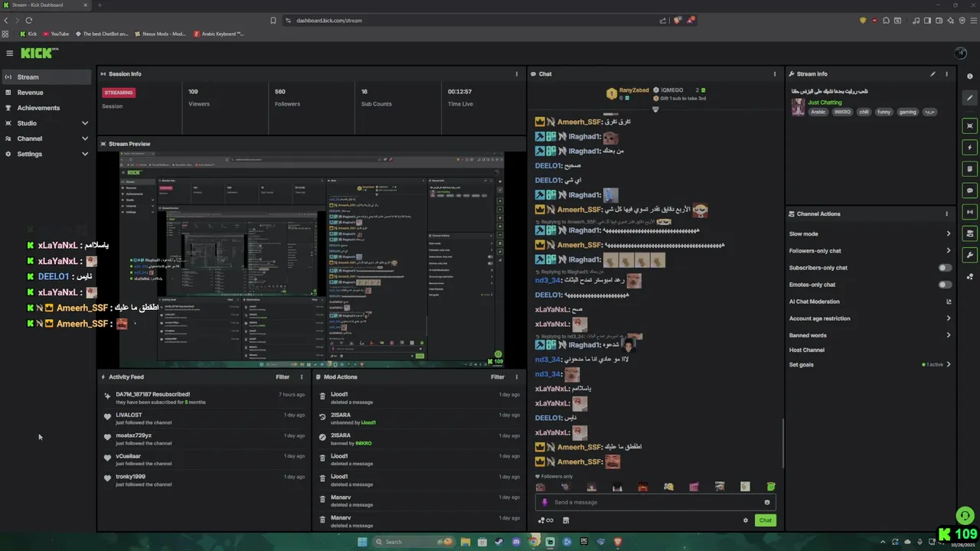Click the Arabic stream tag
The image size is (980, 551).
818,112
